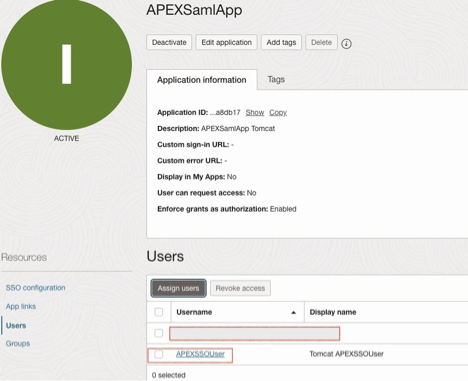Click the ACTIVE status label
468x381 pixels.
click(x=67, y=138)
